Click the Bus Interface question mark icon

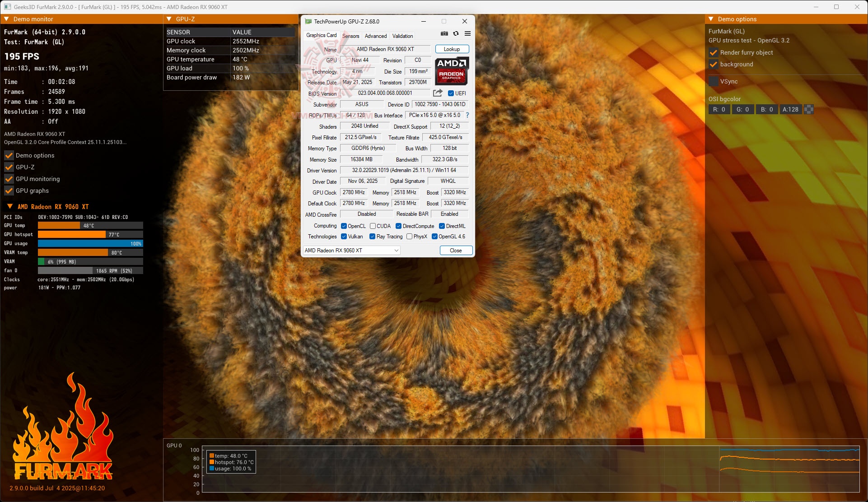467,115
